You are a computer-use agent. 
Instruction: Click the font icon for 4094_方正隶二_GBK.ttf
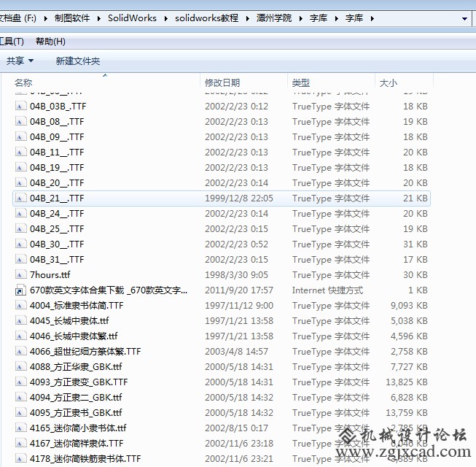20,397
